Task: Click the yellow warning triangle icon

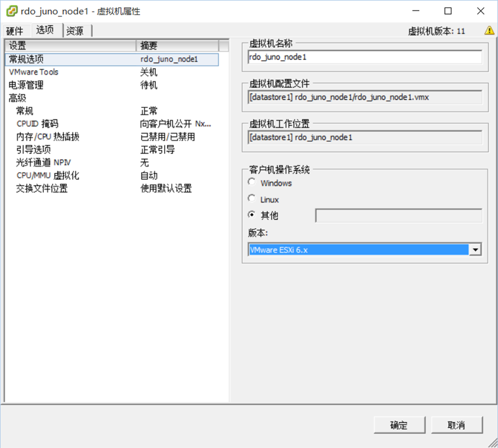Action: pyautogui.click(x=489, y=30)
